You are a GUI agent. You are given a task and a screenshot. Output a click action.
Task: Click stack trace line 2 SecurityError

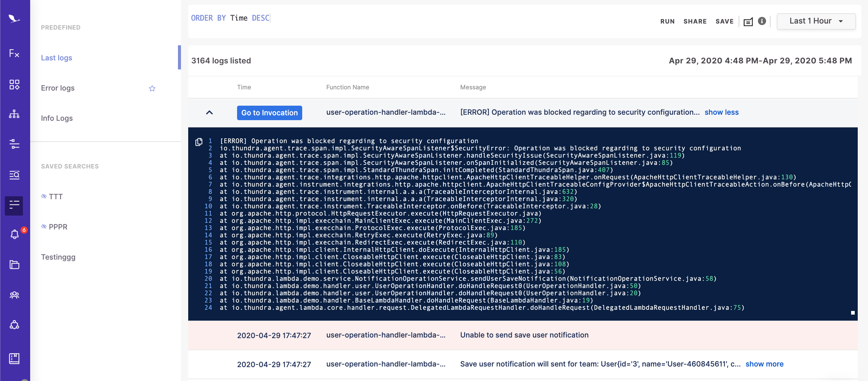(480, 148)
